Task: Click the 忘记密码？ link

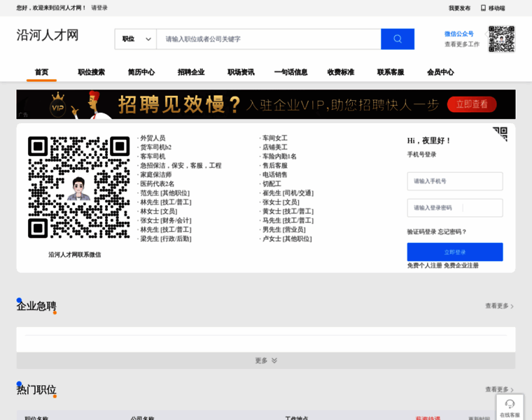Action: [x=453, y=232]
